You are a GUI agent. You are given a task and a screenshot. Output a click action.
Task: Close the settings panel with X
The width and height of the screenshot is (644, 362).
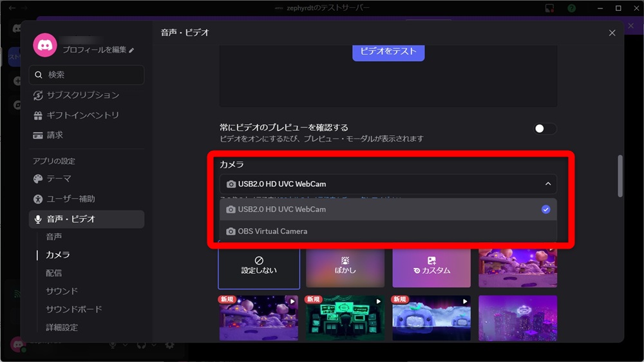pos(612,33)
